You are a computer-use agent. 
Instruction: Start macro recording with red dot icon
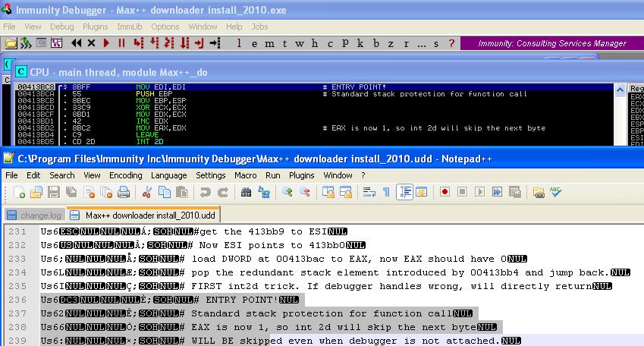[445, 192]
